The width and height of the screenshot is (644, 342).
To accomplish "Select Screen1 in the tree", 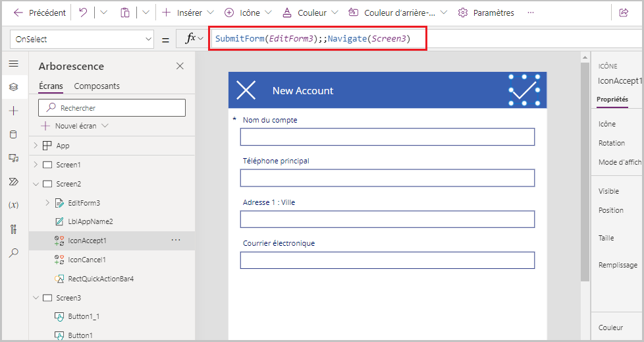I will pos(68,165).
